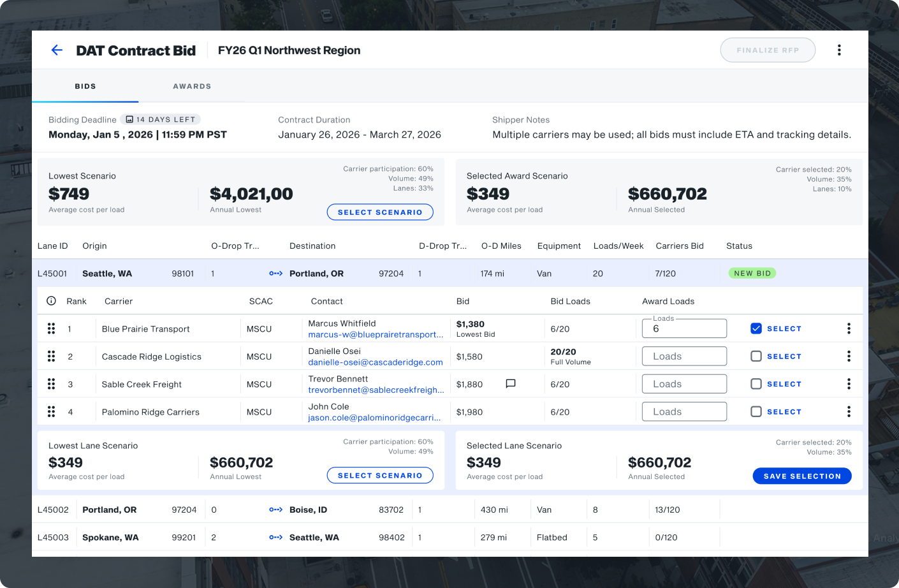Grab the drag handle for Cascade Ridge Logistics
Screen dimensions: 899x588
pos(51,356)
